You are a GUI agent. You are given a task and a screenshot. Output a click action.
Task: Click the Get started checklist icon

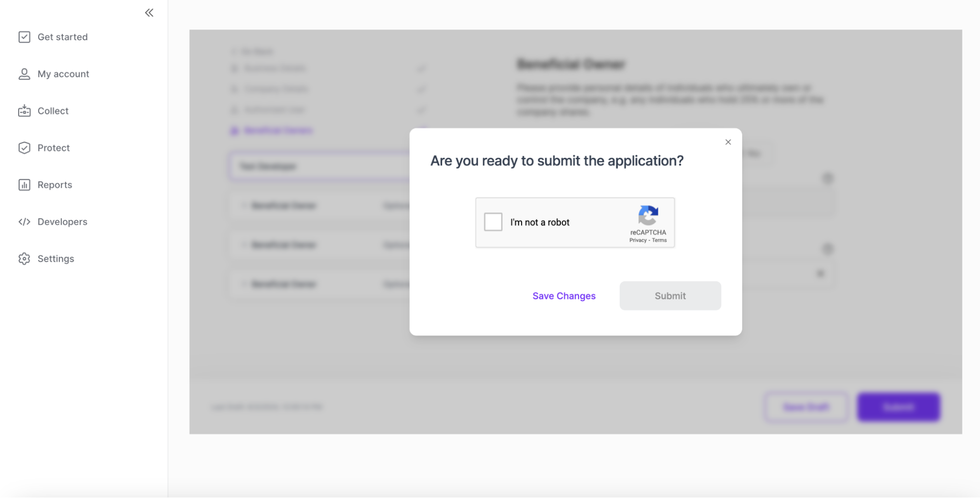point(24,37)
